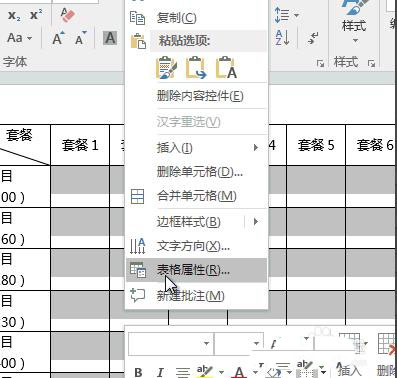397x378 pixels.
Task: Click the copy icon beside 复制(C)
Action: tap(137, 18)
